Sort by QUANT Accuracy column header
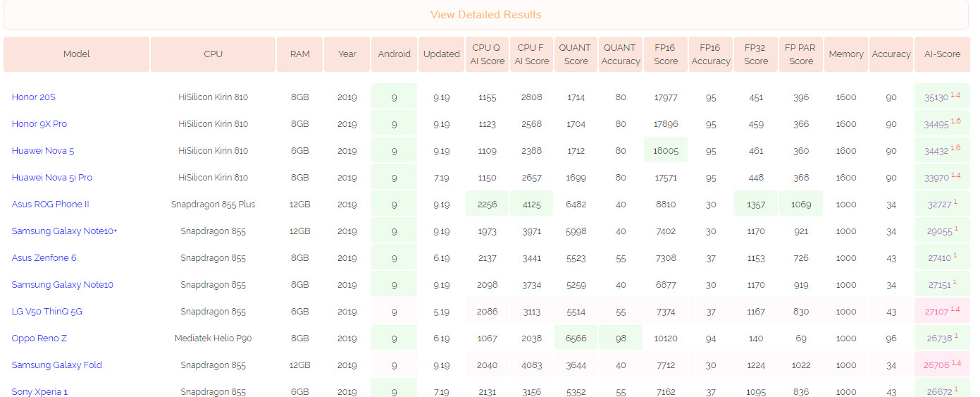Screen dimensions: 980x397 coord(621,54)
